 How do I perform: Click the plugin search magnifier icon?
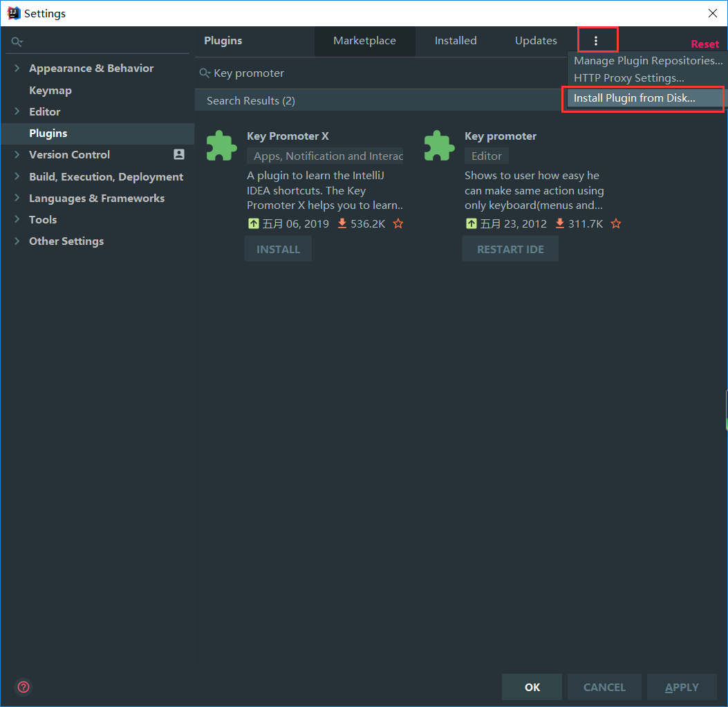coord(205,73)
